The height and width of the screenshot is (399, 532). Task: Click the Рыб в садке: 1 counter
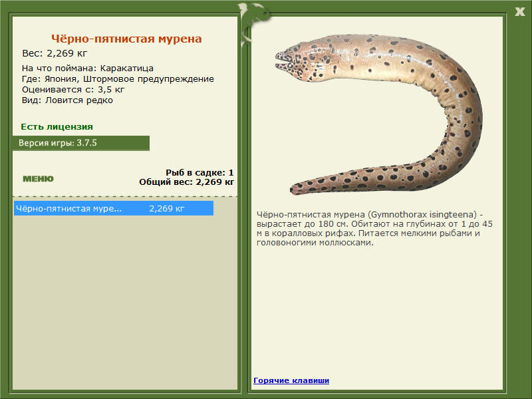pos(199,172)
